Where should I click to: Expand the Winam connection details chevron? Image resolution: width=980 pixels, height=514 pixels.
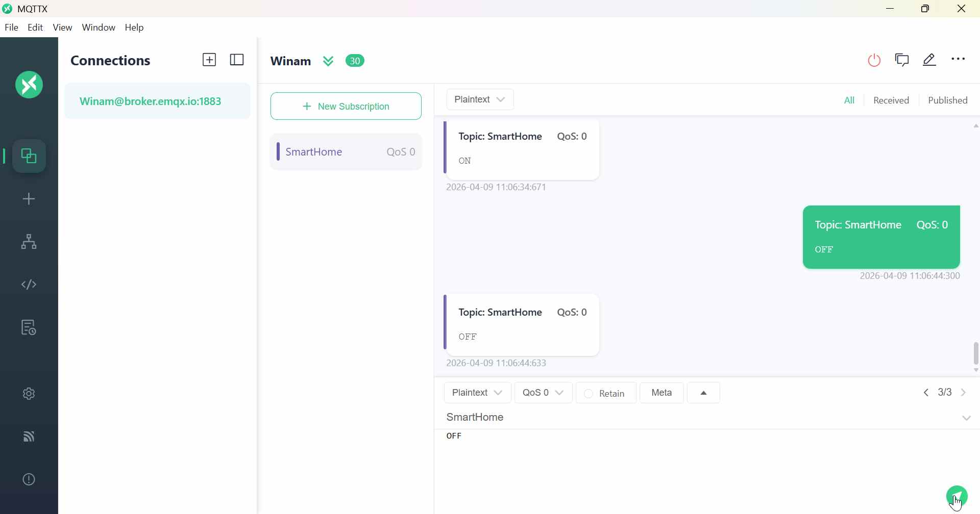coord(329,61)
